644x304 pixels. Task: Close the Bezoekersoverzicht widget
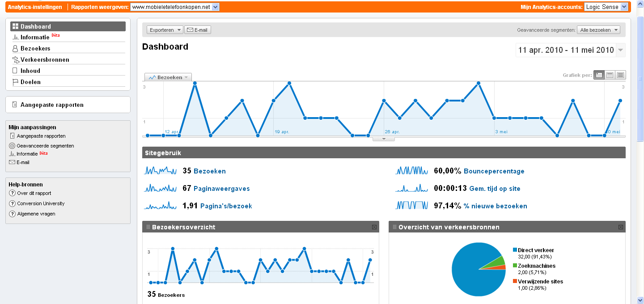point(374,227)
